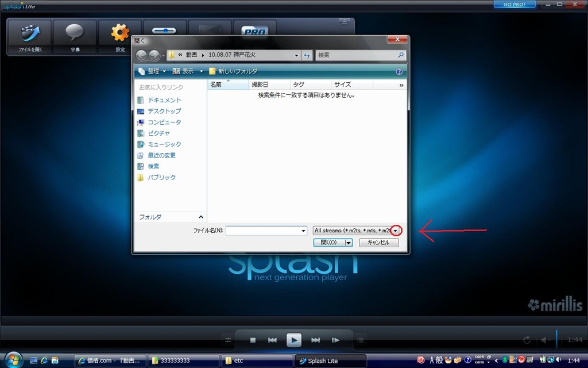Expand the split arrow on 開く(O) button
Image resolution: width=588 pixels, height=368 pixels.
coord(349,243)
